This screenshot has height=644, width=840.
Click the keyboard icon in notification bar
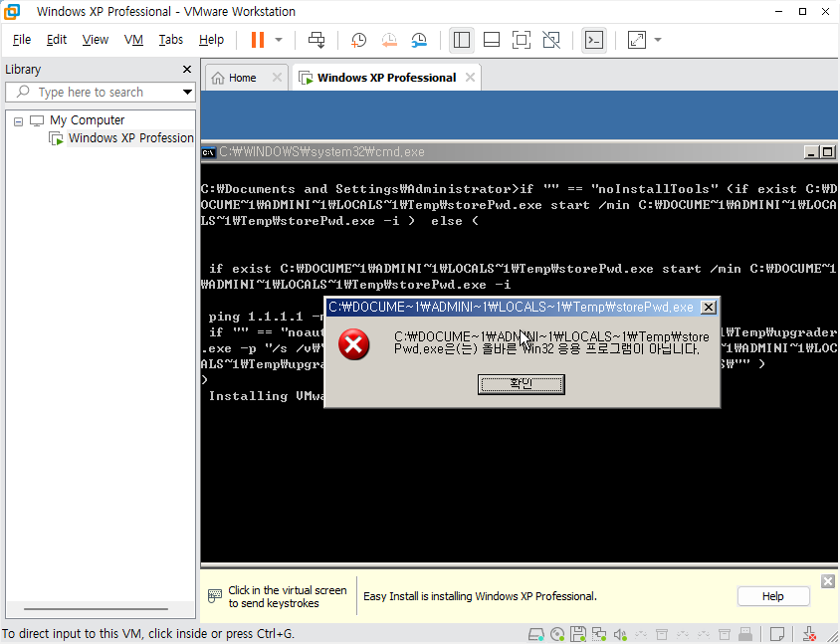[x=215, y=596]
